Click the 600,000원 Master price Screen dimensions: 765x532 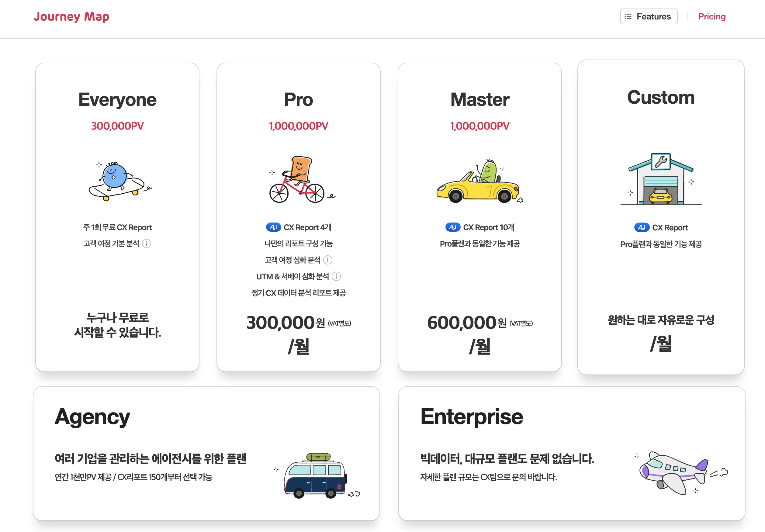pos(462,323)
